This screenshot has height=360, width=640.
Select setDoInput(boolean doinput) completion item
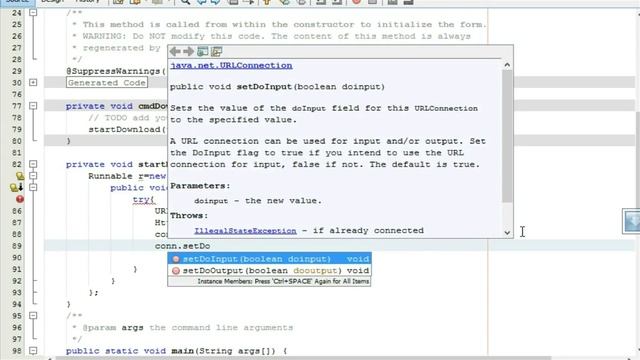[x=269, y=259]
